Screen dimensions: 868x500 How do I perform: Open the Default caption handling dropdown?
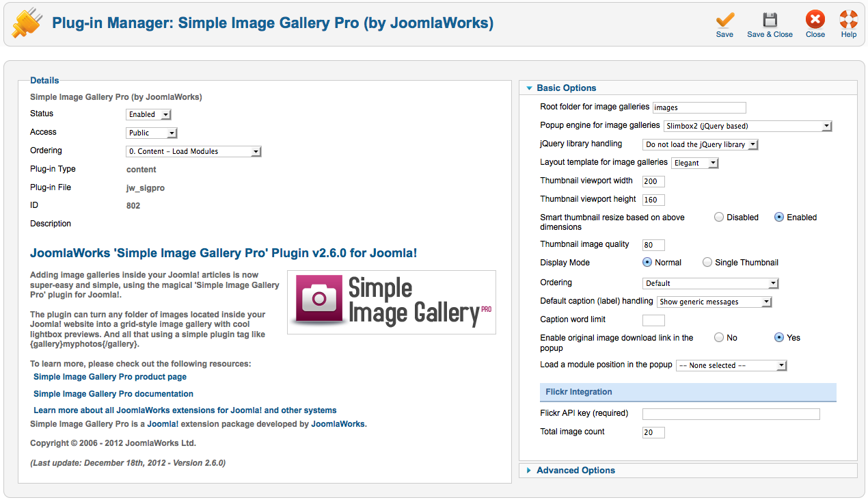click(714, 302)
